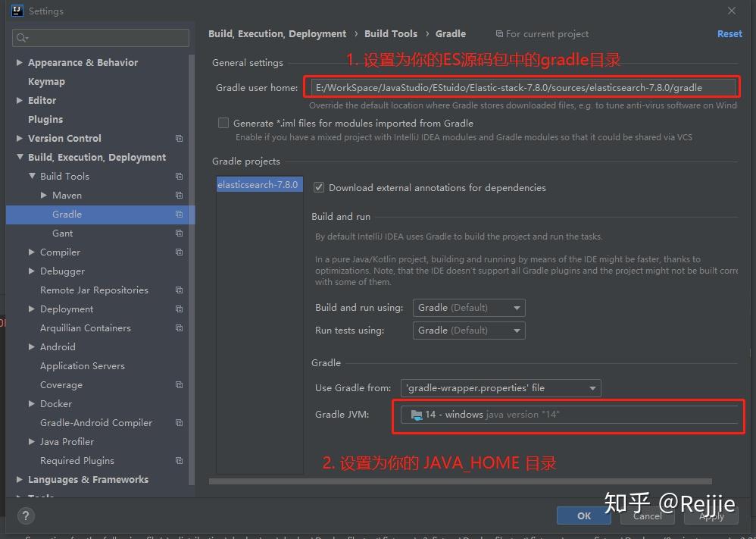Select elasticsearch-7.8.0 in Gradle projects list

click(x=259, y=184)
